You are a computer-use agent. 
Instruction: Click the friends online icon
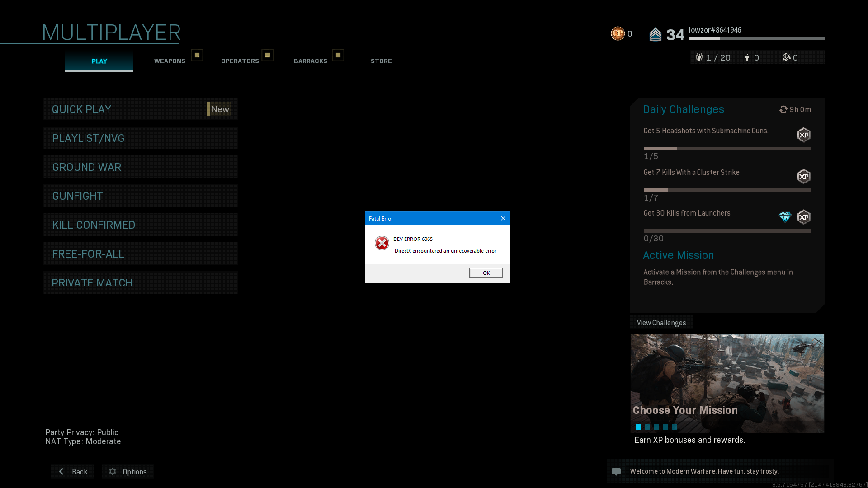tap(747, 57)
